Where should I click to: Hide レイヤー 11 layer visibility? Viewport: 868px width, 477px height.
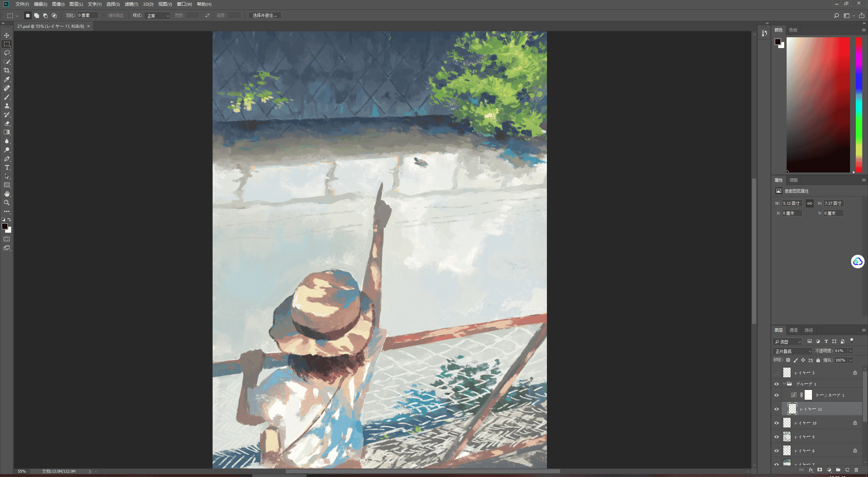click(776, 409)
